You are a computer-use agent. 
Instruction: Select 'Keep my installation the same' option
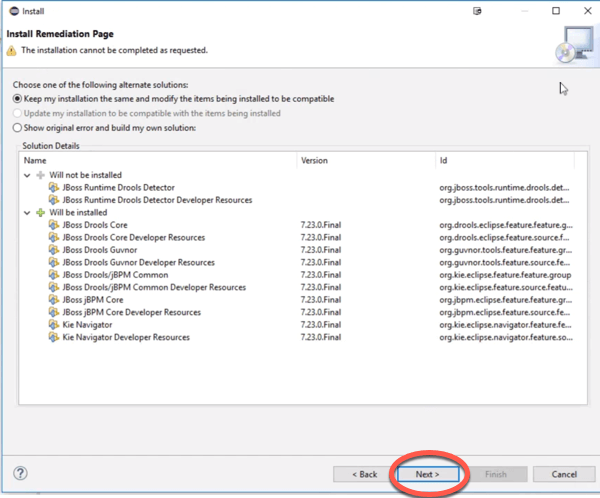tap(17, 99)
